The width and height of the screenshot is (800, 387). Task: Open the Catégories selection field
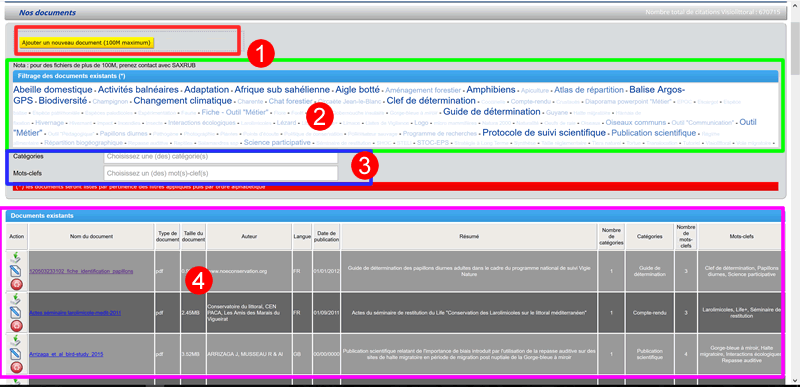click(221, 157)
